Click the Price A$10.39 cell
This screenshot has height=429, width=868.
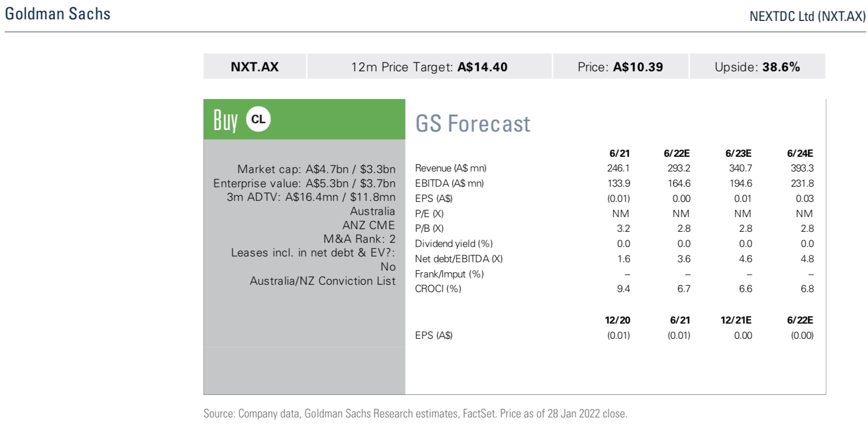(620, 67)
